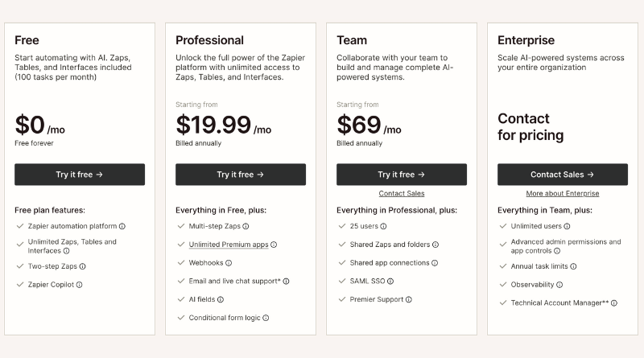Click the Contact Sales button for Enterprise

563,175
